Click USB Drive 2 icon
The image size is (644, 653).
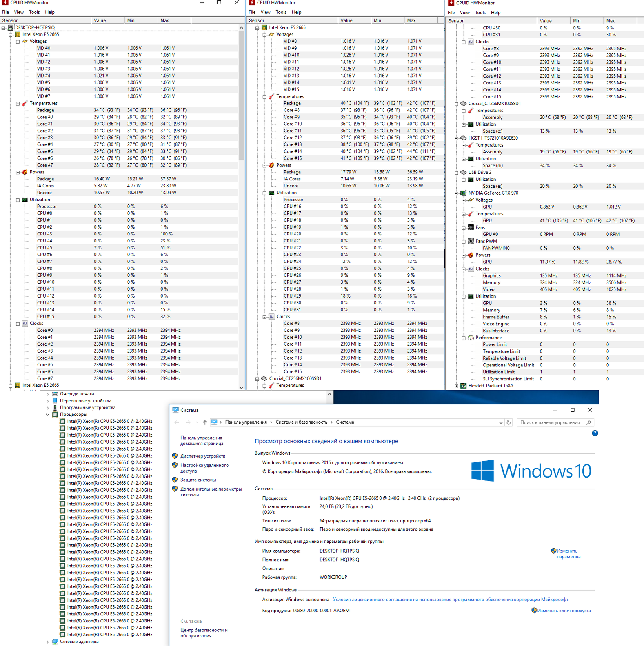click(x=464, y=173)
